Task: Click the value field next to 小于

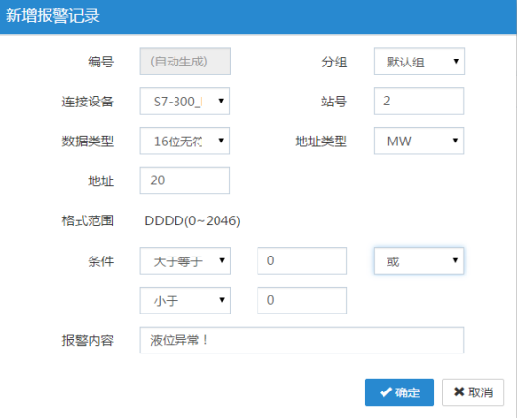Action: [x=302, y=300]
